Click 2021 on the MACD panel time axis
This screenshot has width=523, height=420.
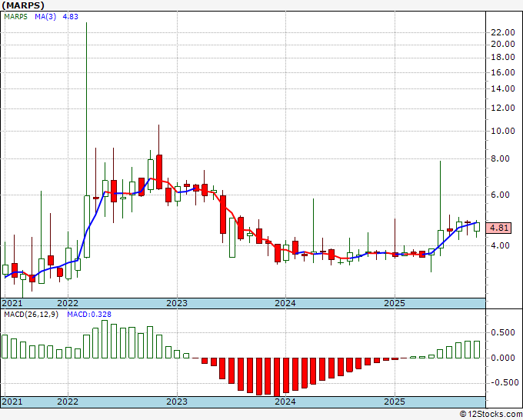click(12, 402)
